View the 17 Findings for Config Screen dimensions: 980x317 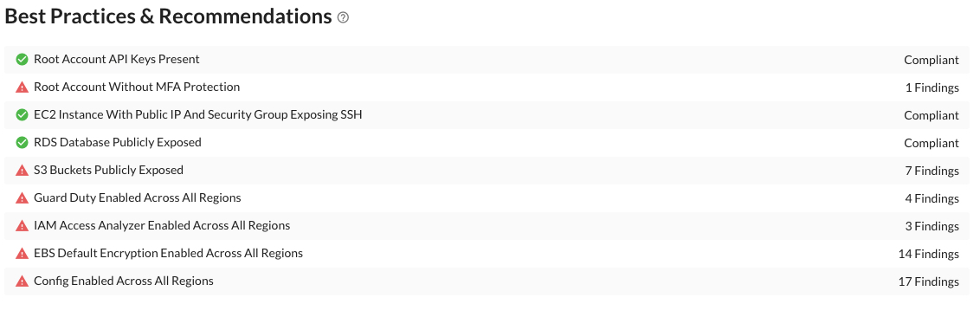[929, 281]
